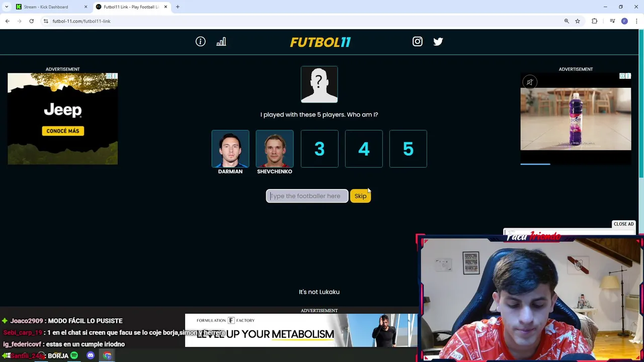Open Discord from the taskbar
The height and width of the screenshot is (362, 644).
click(91, 355)
